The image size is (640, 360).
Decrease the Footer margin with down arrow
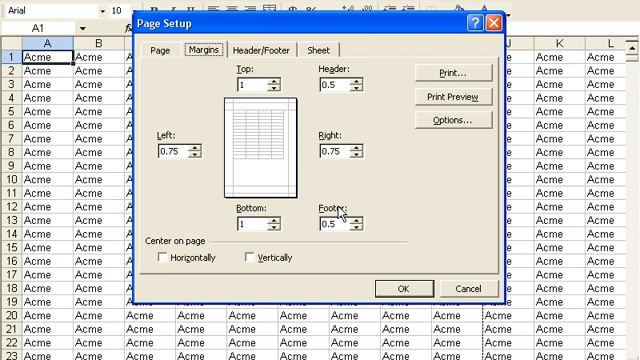coord(356,227)
